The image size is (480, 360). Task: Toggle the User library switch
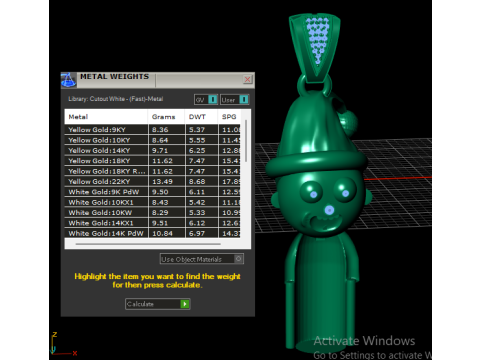(234, 99)
